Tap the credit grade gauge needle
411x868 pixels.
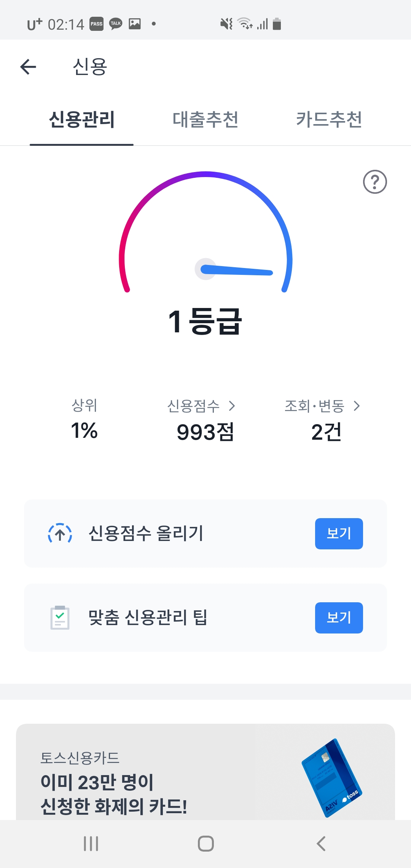pyautogui.click(x=236, y=270)
